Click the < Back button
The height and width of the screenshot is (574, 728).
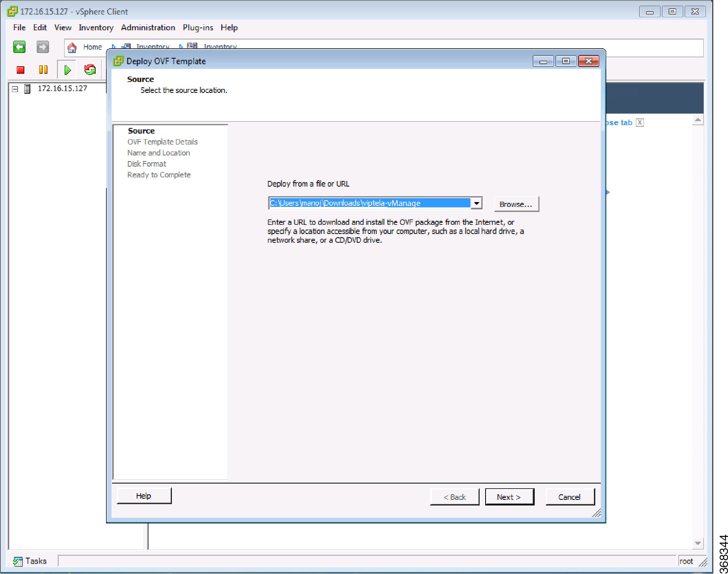click(455, 497)
